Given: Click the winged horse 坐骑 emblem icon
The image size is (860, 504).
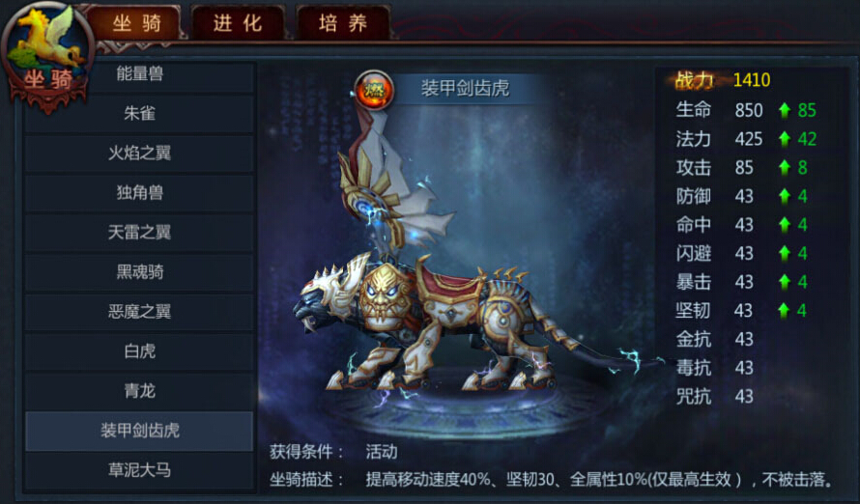Looking at the screenshot, I should (47, 55).
